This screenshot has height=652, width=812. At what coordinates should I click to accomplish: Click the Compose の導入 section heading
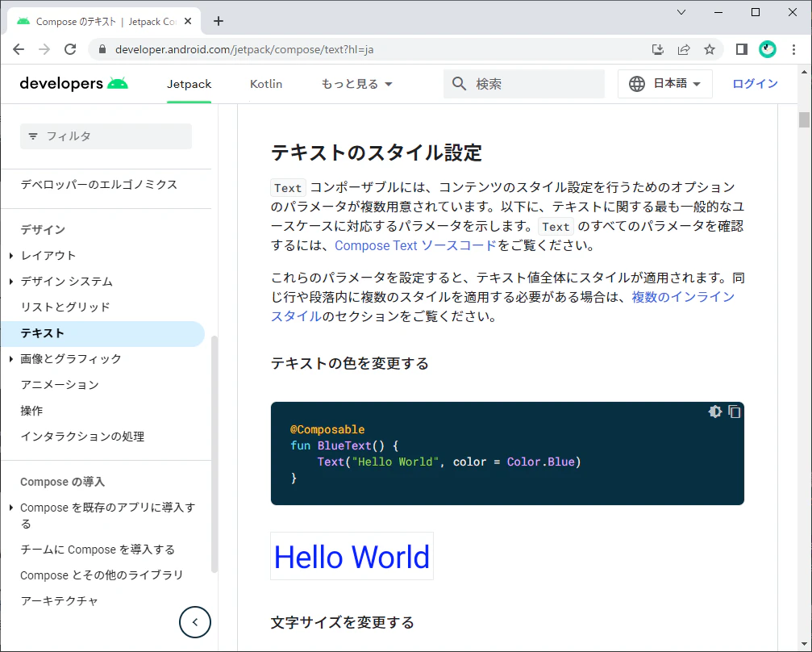(x=62, y=482)
